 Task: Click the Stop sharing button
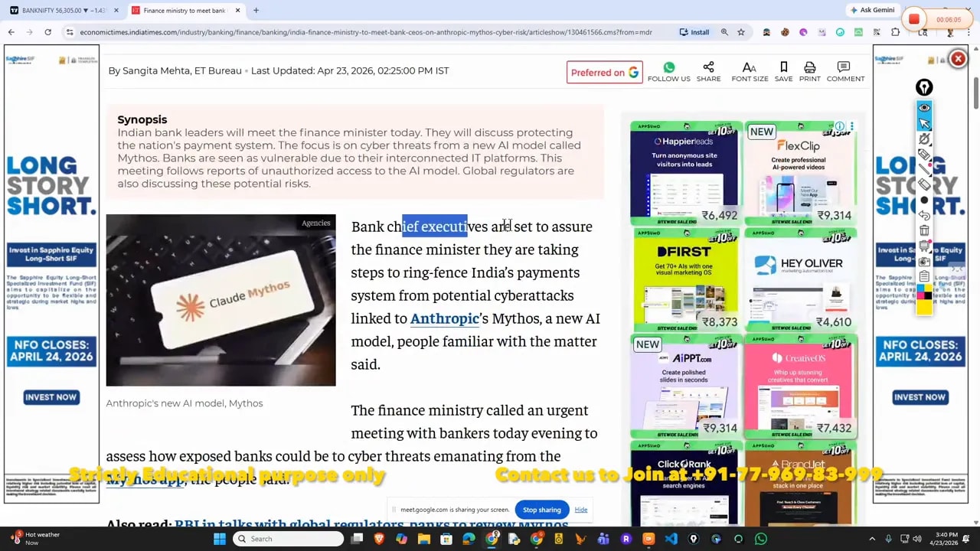541,510
